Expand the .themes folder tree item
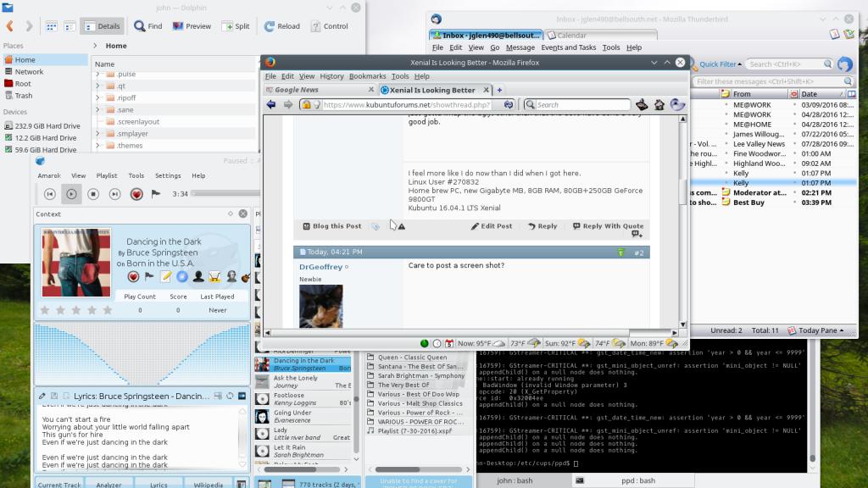 pyautogui.click(x=97, y=145)
